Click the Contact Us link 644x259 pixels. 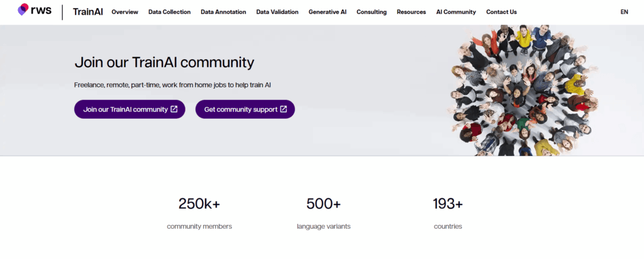click(501, 12)
